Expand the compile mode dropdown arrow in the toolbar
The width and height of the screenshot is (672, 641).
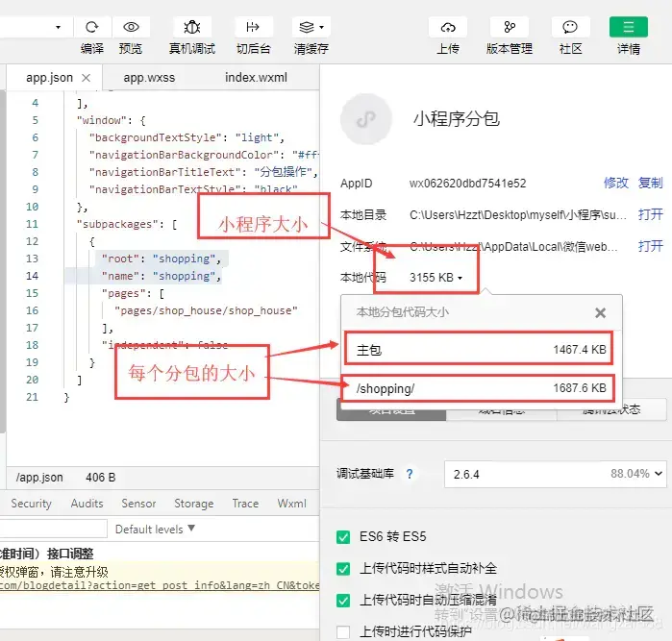[x=58, y=28]
